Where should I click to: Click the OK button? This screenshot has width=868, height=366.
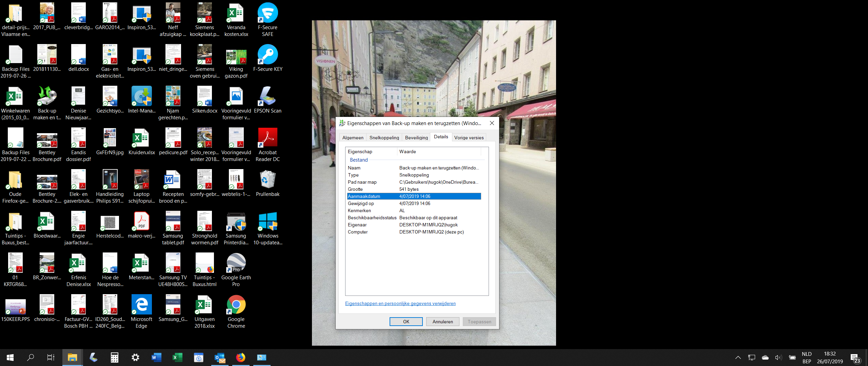pyautogui.click(x=406, y=322)
